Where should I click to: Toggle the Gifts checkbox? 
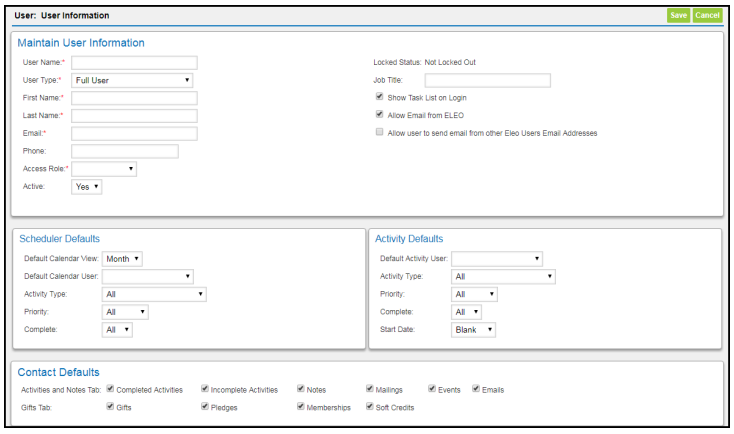110,406
